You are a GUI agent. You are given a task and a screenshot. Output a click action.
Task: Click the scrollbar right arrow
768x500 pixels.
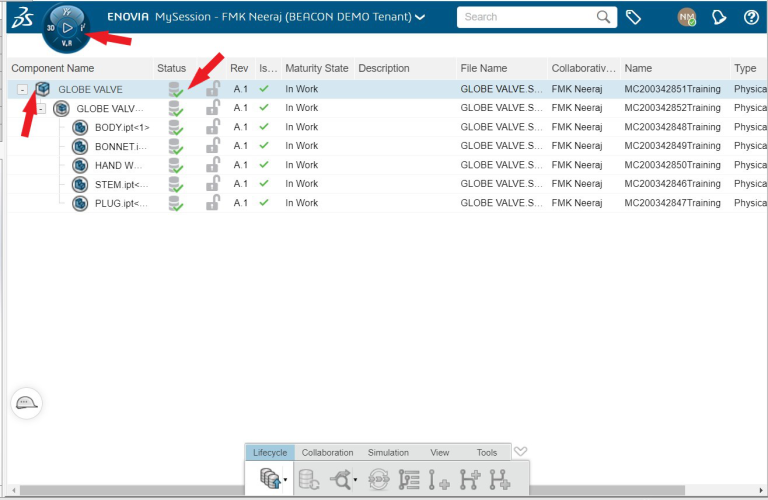pos(761,490)
